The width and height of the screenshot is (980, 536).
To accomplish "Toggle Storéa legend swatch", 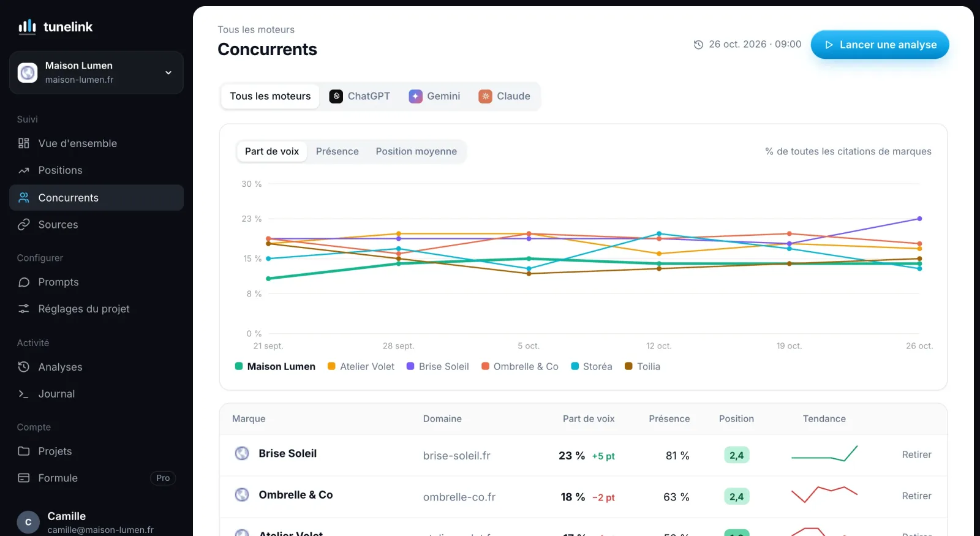I will coord(575,366).
